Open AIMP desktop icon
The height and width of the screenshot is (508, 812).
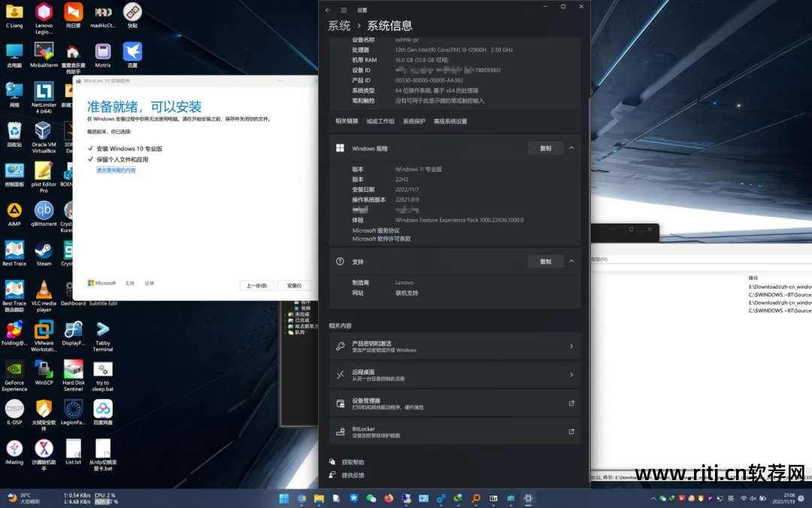coord(14,214)
